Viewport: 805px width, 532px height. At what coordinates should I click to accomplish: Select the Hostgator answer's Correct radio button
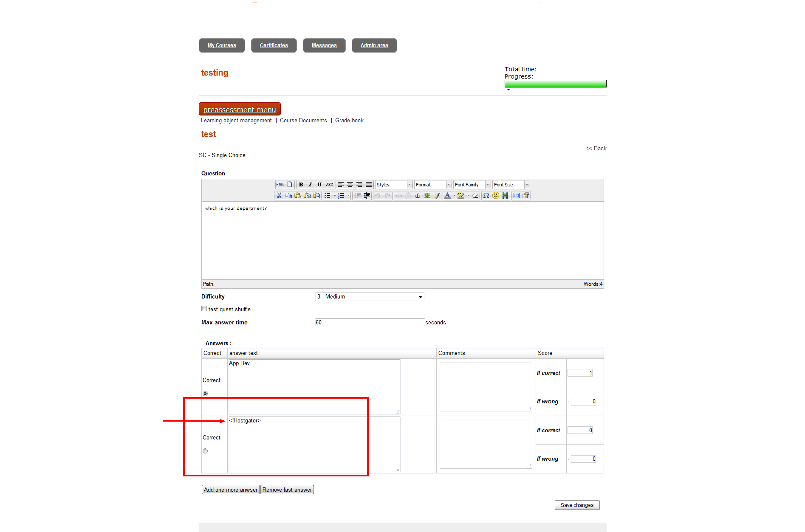tap(205, 451)
